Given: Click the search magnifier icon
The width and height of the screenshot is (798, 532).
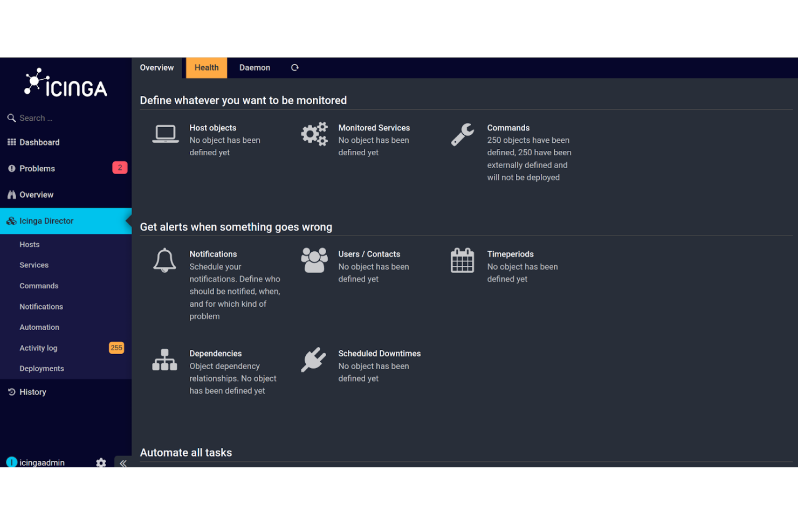Looking at the screenshot, I should pos(12,118).
